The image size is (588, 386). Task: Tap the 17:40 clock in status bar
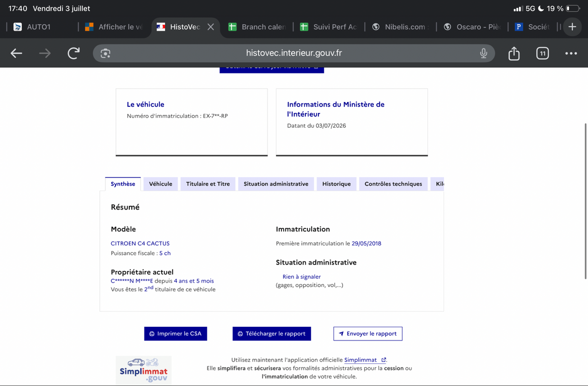click(18, 9)
